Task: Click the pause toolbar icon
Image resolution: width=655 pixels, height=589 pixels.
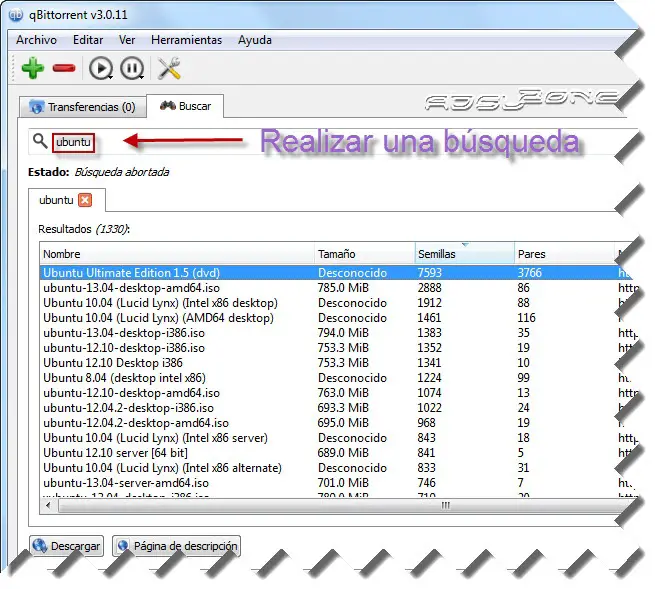Action: pyautogui.click(x=132, y=68)
